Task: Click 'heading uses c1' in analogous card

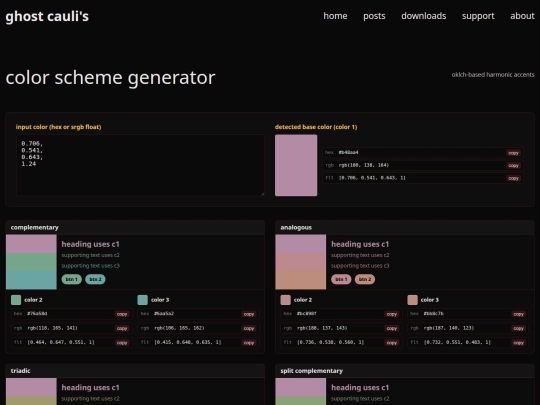Action: point(360,244)
